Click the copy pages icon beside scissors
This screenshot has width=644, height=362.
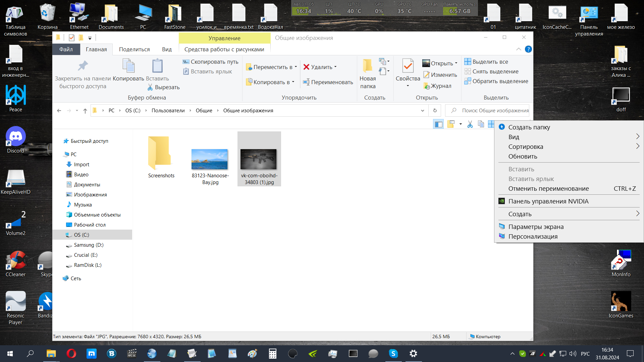coord(481,124)
